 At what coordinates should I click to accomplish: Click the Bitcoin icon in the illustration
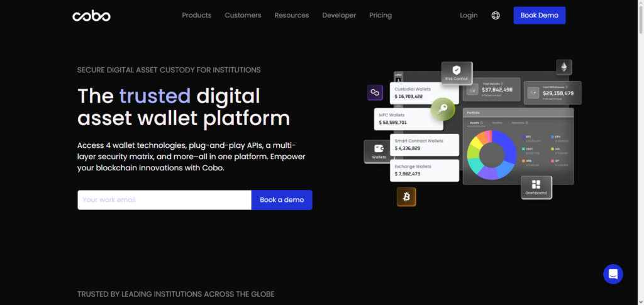[x=406, y=197]
